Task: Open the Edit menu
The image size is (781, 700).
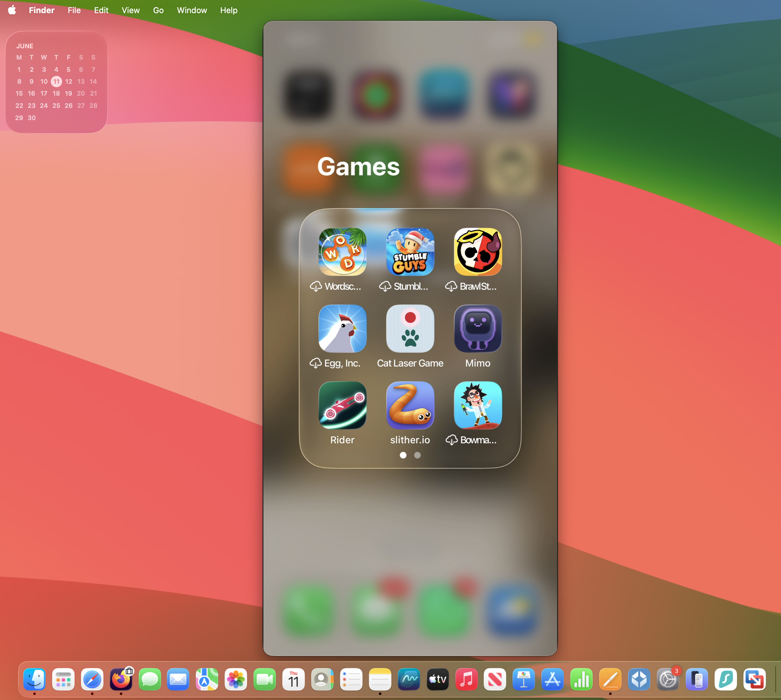Action: tap(101, 10)
